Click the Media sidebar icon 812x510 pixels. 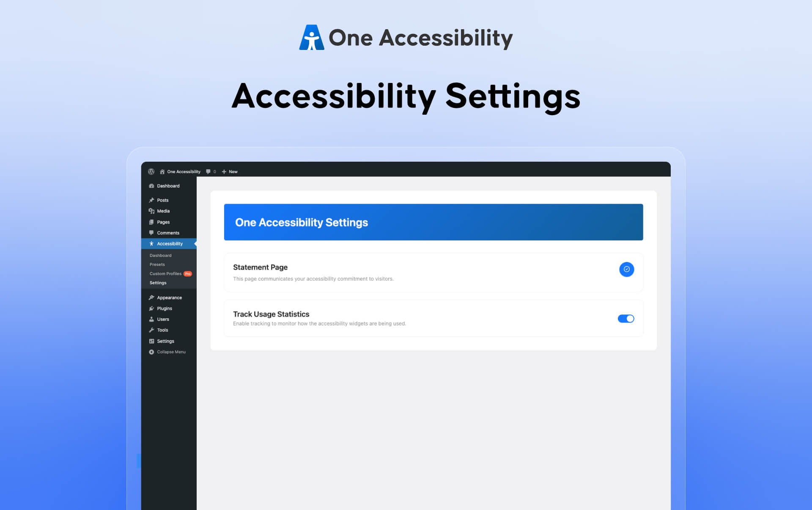pyautogui.click(x=151, y=211)
